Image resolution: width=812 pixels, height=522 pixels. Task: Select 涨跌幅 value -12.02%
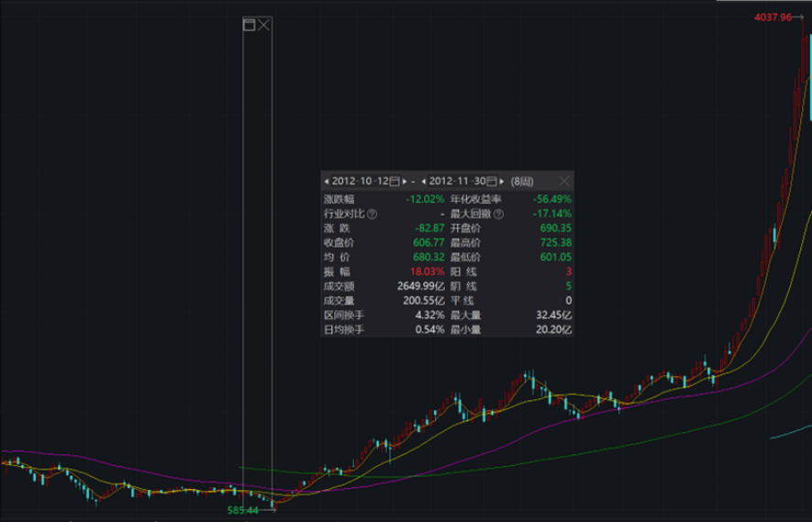tap(425, 199)
